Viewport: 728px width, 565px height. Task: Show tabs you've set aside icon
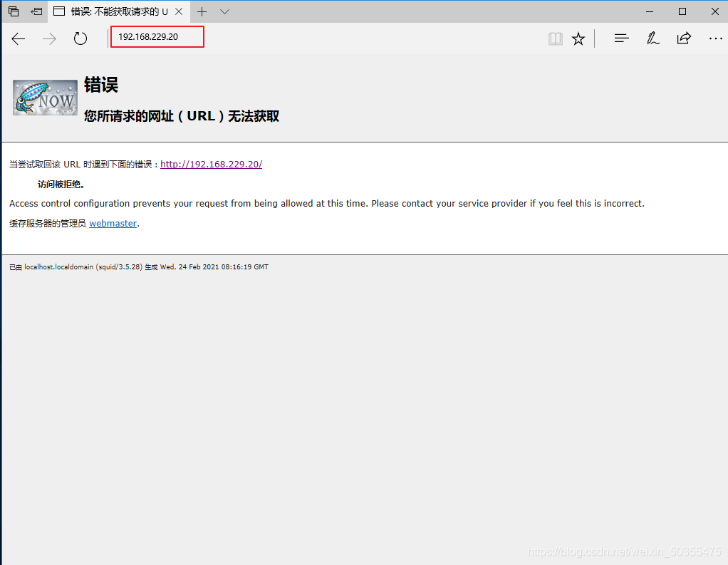tap(14, 11)
